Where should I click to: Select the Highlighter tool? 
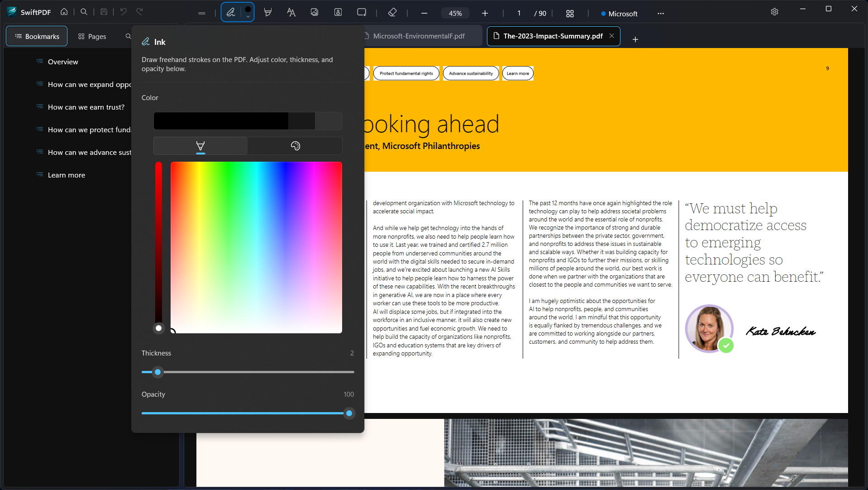click(x=267, y=12)
